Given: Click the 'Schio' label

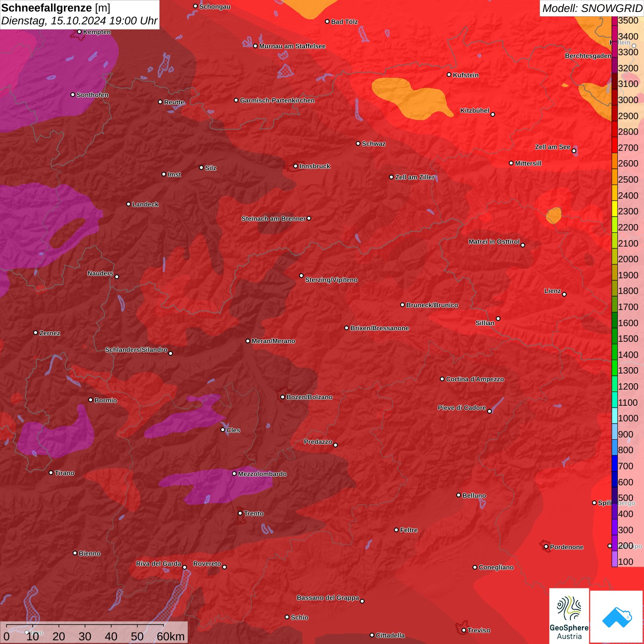Looking at the screenshot, I should pos(299,617).
